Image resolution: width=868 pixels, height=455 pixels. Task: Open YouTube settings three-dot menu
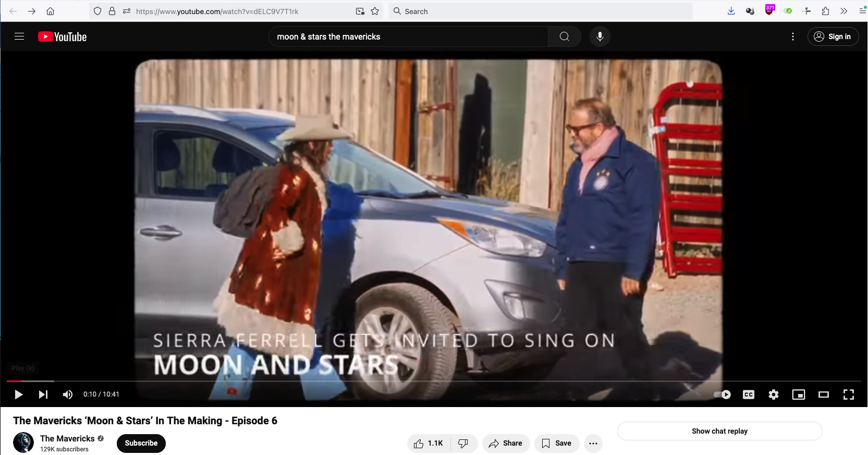[x=793, y=36]
